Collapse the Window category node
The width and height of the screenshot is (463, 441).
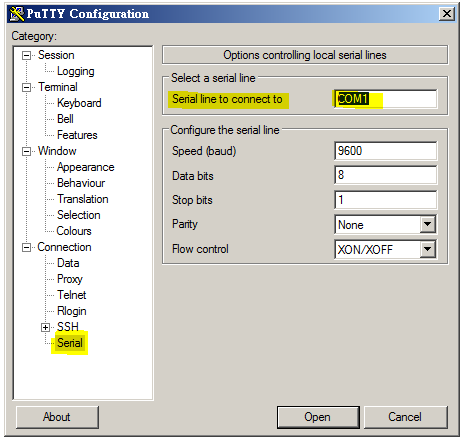tap(26, 151)
